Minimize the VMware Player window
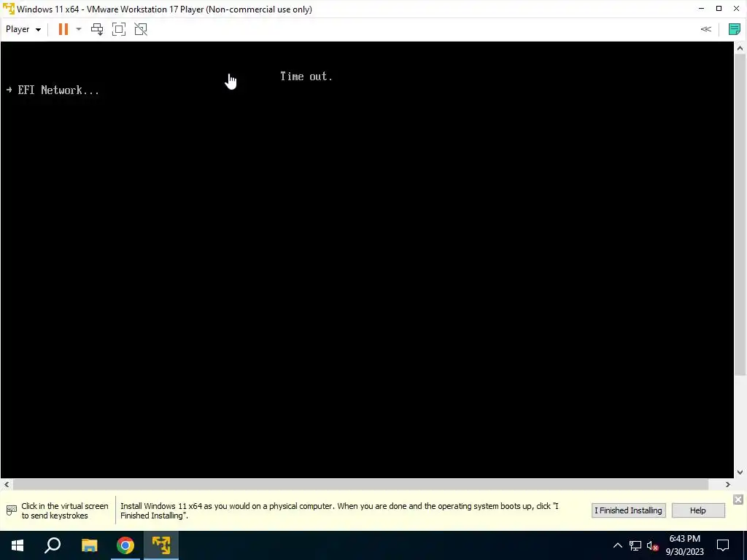 tap(701, 9)
